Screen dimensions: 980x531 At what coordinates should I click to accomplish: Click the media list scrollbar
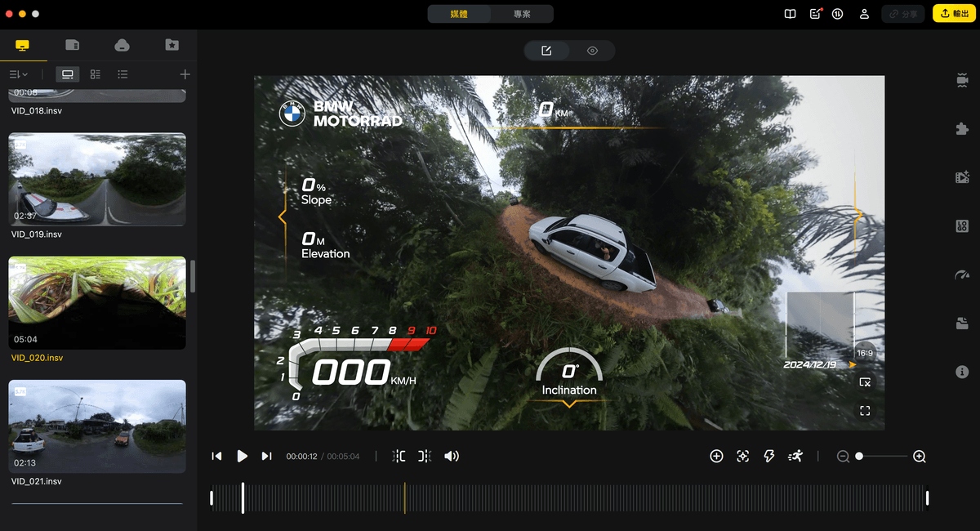point(194,276)
